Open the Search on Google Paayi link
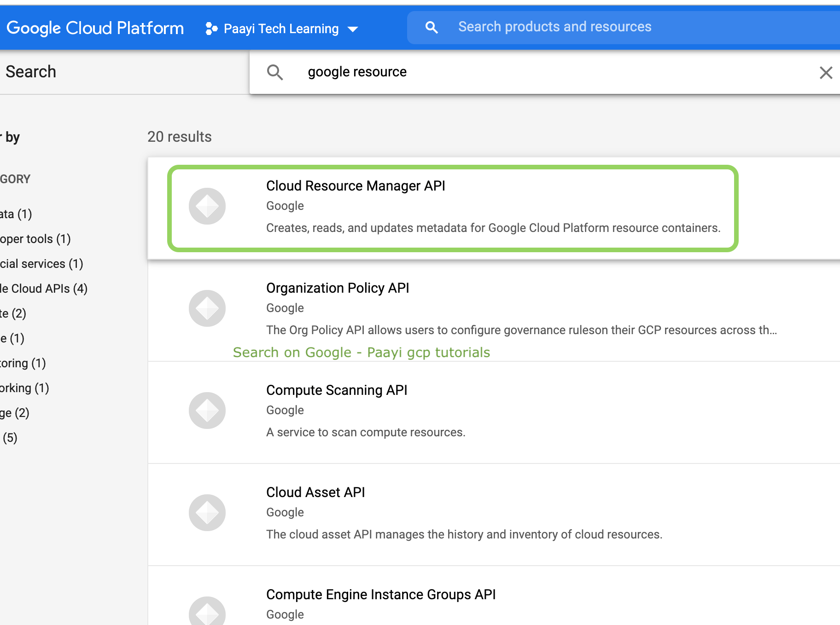This screenshot has width=840, height=625. 361,353
